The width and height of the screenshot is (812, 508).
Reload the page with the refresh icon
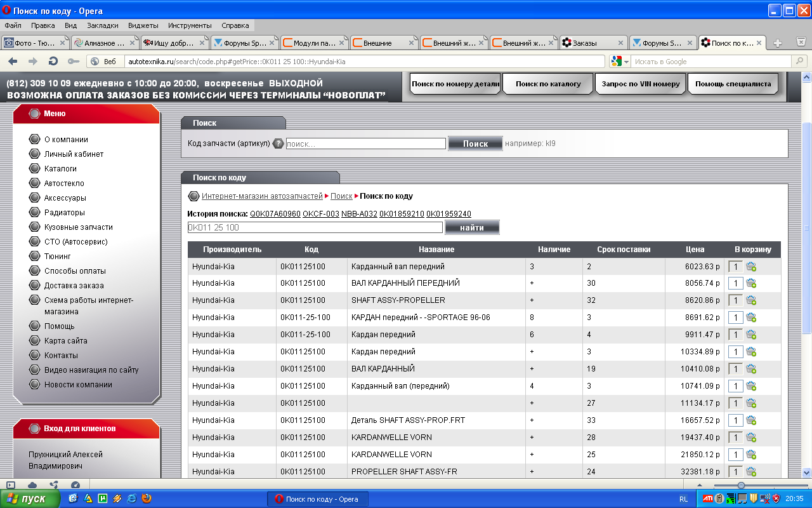click(x=53, y=62)
